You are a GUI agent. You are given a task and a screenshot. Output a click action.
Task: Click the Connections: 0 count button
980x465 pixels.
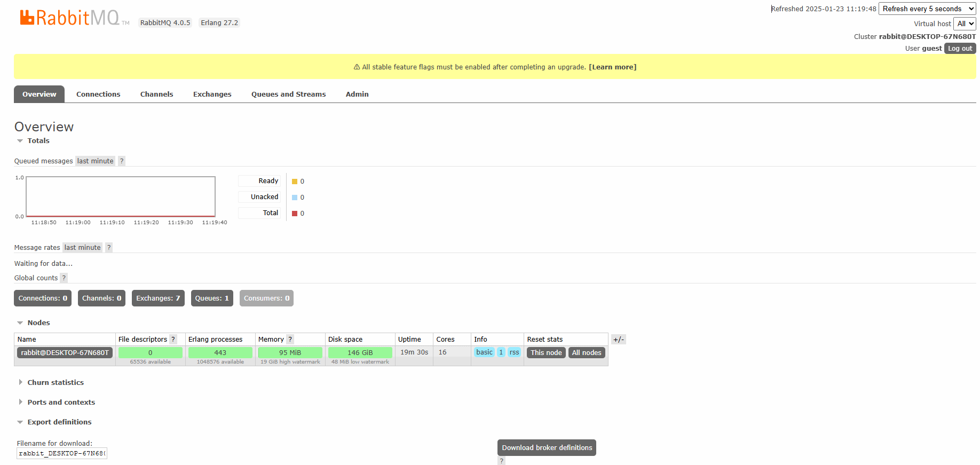click(43, 298)
